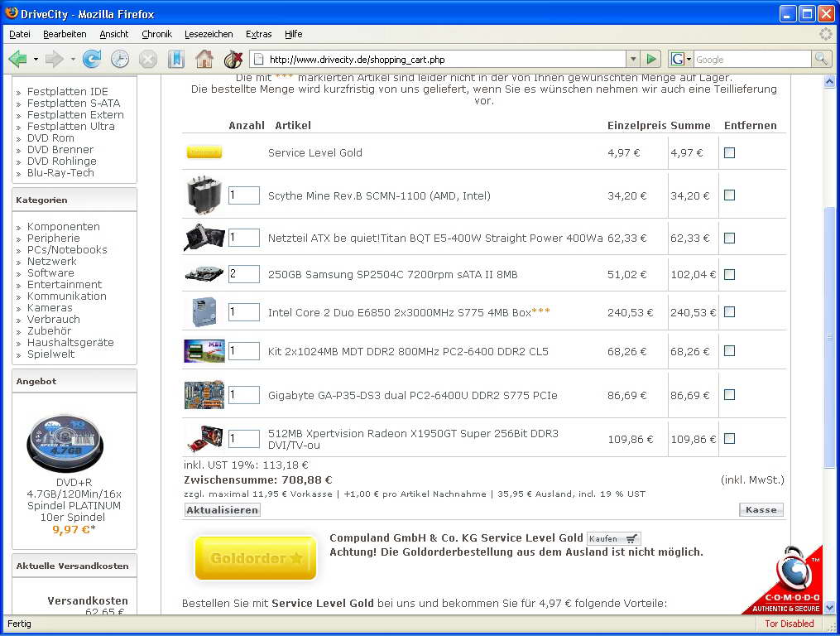Click the DVD+R spindle offer image

tap(65, 443)
